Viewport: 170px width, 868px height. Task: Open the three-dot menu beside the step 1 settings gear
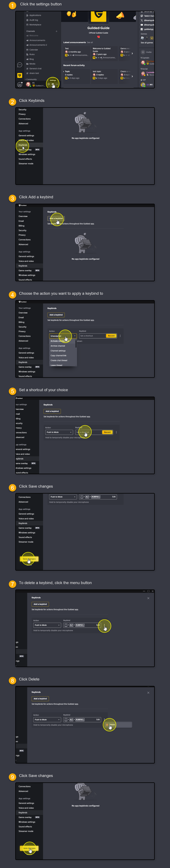tap(57, 84)
